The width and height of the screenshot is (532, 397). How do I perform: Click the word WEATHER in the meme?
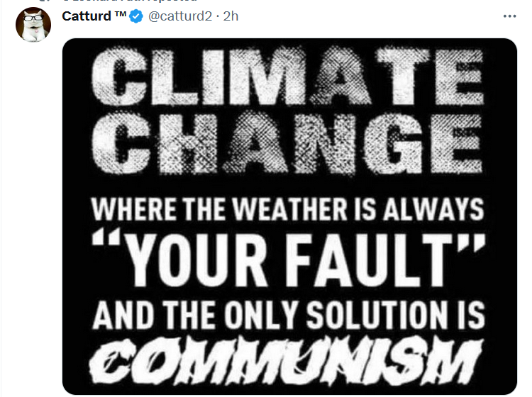[x=291, y=209]
